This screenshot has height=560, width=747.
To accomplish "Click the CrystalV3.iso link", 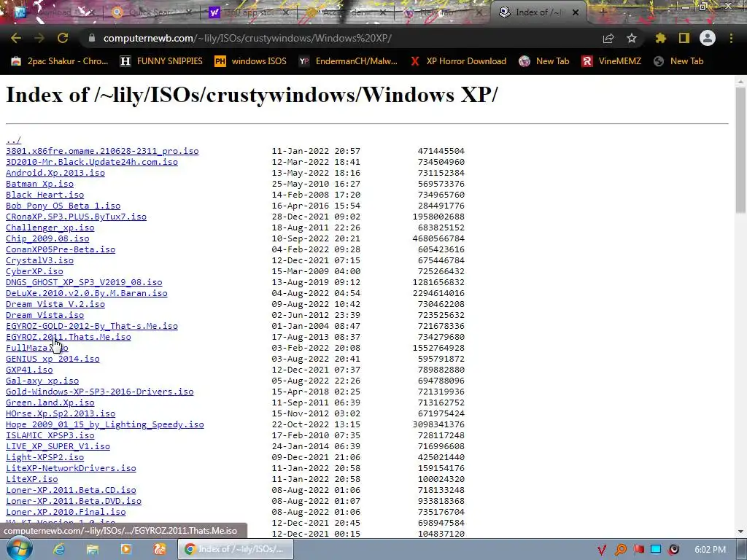I will pyautogui.click(x=39, y=260).
